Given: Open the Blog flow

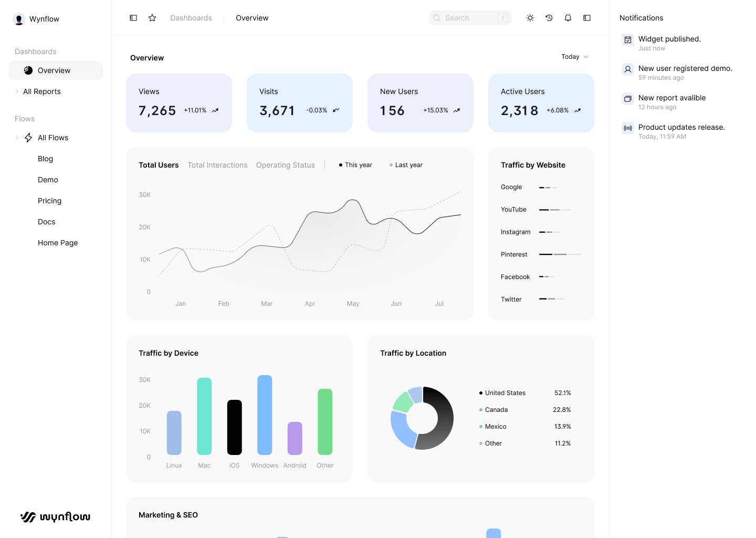Looking at the screenshot, I should click(x=45, y=159).
